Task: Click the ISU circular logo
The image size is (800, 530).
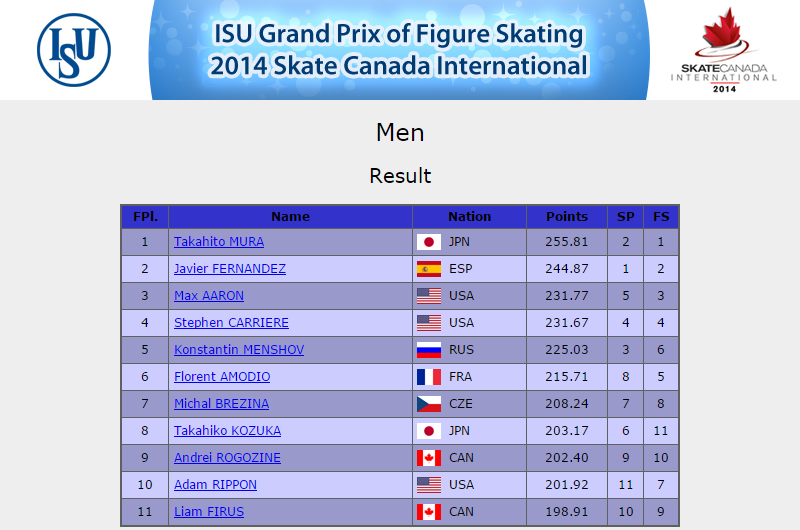Action: pos(74,49)
